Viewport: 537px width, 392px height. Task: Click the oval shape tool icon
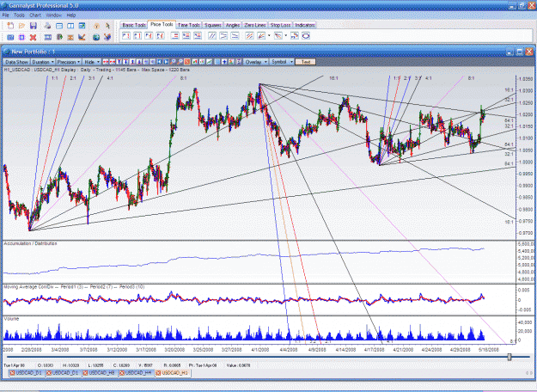pos(306,35)
